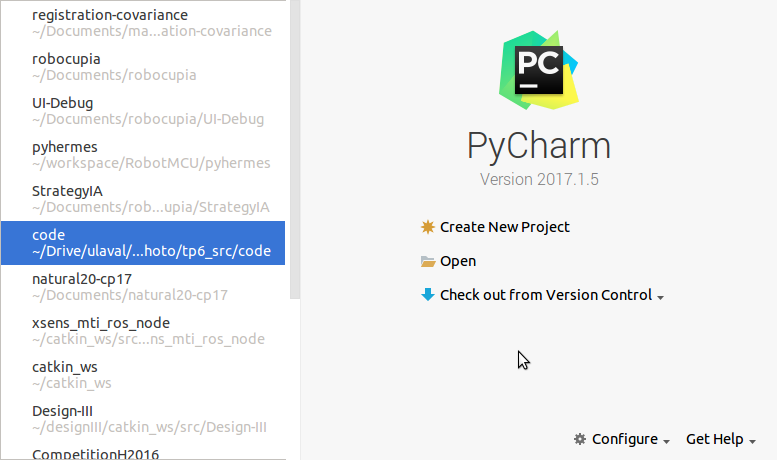Expand the Version Control dropdown arrow
This screenshot has width=777, height=460.
pos(660,297)
